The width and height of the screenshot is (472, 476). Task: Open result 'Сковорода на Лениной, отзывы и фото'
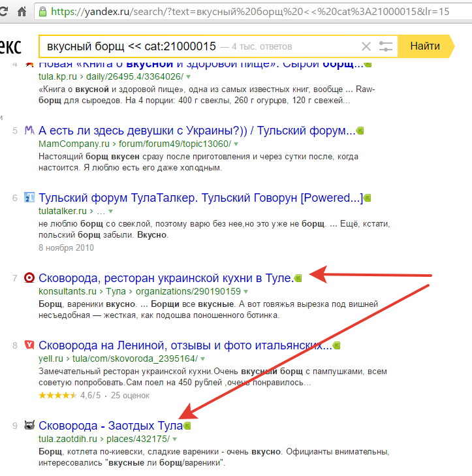pyautogui.click(x=185, y=345)
